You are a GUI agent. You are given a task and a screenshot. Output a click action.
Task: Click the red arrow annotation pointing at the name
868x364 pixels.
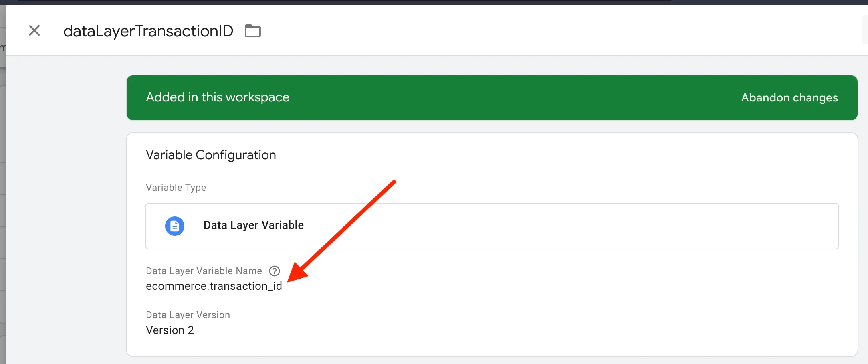pyautogui.click(x=341, y=231)
